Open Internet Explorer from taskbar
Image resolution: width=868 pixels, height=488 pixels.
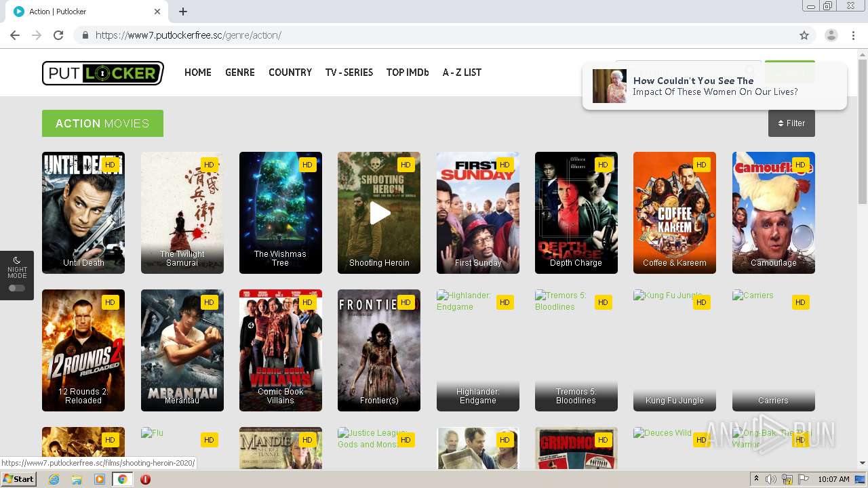click(x=54, y=479)
